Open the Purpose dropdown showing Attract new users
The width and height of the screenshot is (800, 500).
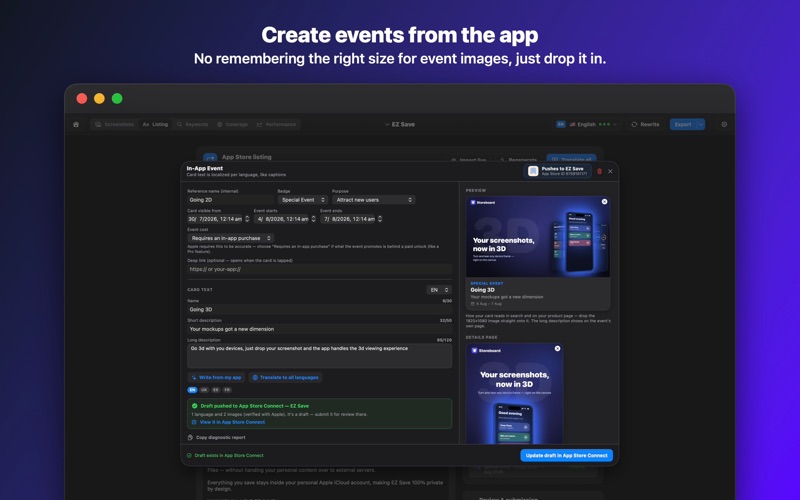(373, 200)
